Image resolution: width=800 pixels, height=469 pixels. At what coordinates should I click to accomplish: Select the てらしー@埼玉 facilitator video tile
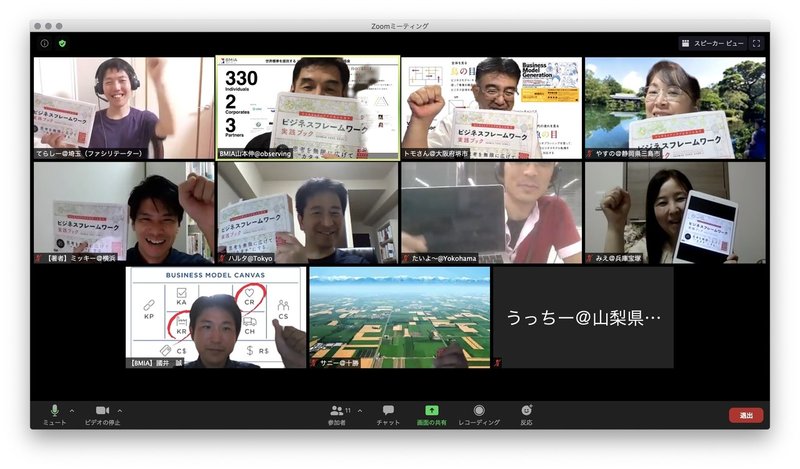click(124, 108)
